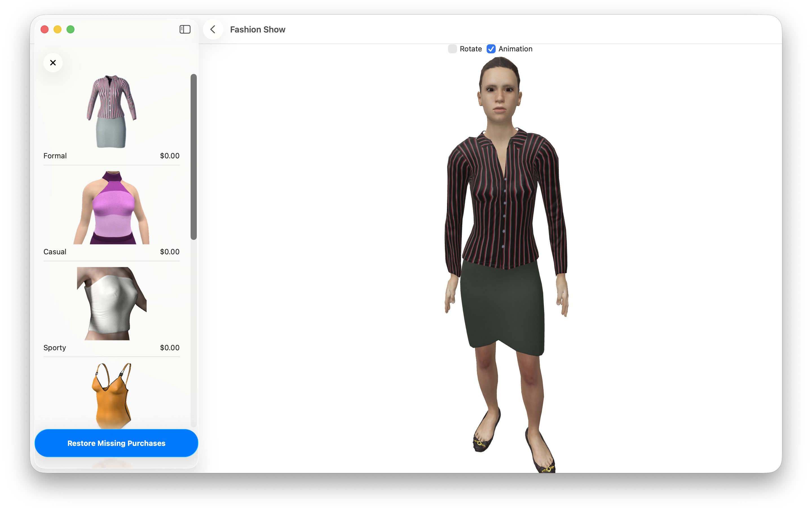
Task: Close the window with the red button
Action: (x=45, y=30)
